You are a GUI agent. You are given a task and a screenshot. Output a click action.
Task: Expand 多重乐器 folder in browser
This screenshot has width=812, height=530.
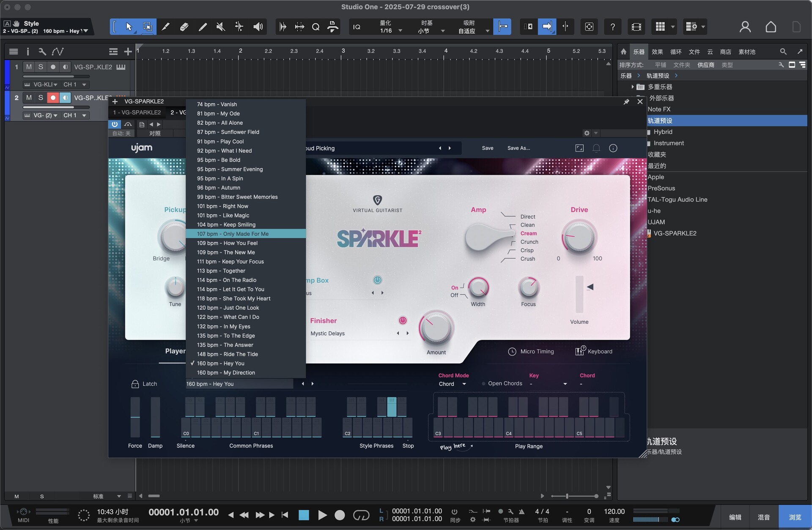pos(632,87)
